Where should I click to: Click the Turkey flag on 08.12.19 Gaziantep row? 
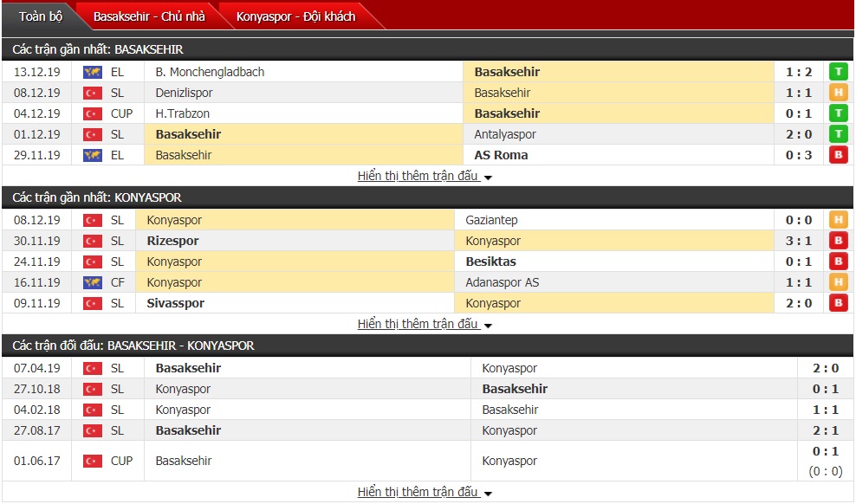pyautogui.click(x=92, y=220)
